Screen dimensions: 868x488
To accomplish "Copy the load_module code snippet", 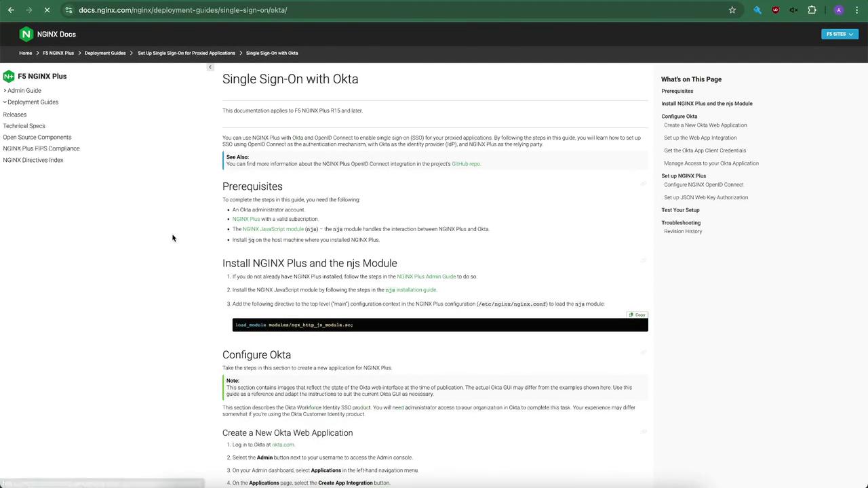I will click(637, 315).
